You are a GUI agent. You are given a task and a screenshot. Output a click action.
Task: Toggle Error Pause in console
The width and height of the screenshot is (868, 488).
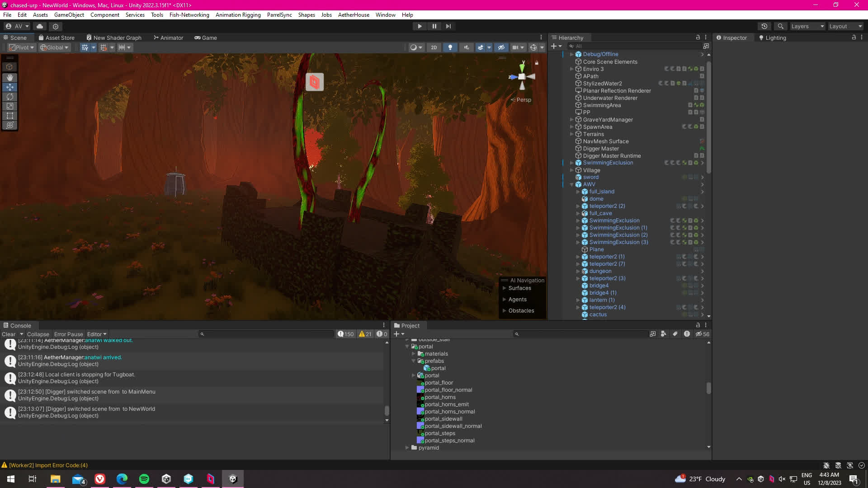click(68, 334)
